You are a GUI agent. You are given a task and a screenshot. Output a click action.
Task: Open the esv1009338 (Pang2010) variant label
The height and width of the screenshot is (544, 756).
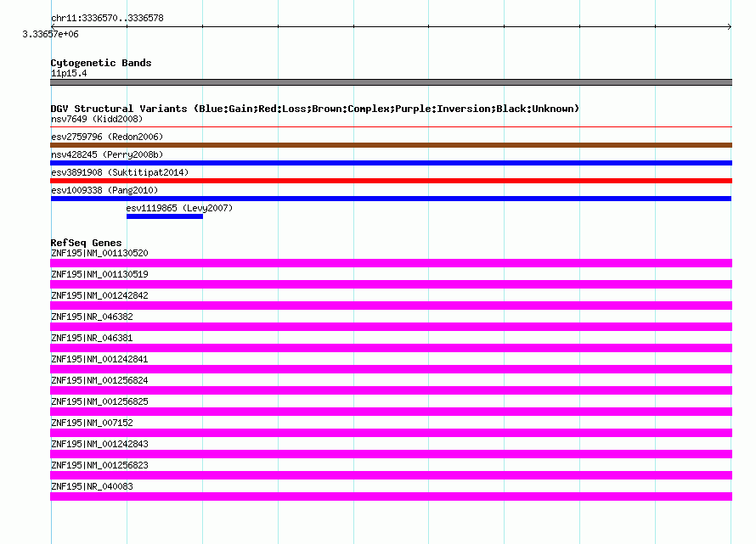coord(104,190)
